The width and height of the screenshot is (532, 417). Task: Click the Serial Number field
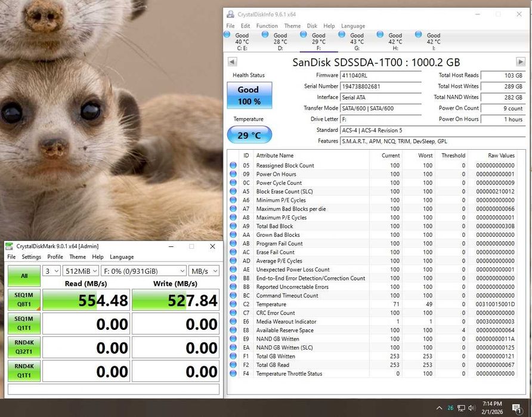point(381,86)
